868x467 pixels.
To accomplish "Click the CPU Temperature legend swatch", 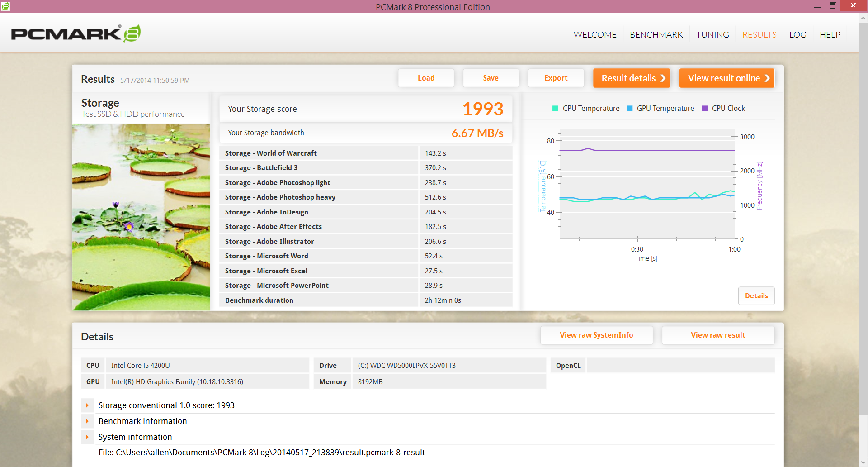I will pos(555,108).
